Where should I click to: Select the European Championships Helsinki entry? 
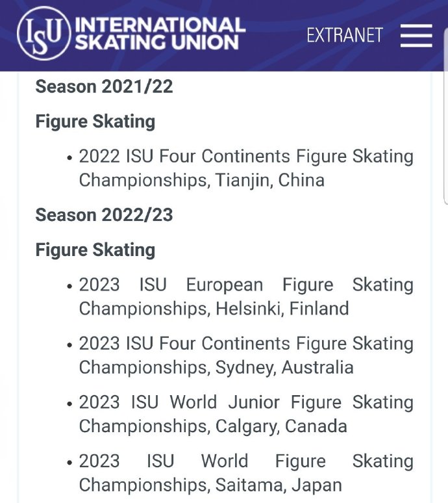pos(245,296)
